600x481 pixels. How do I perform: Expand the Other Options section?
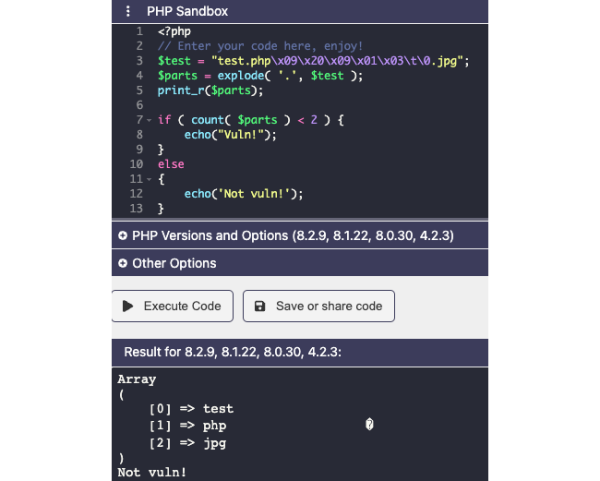click(174, 264)
